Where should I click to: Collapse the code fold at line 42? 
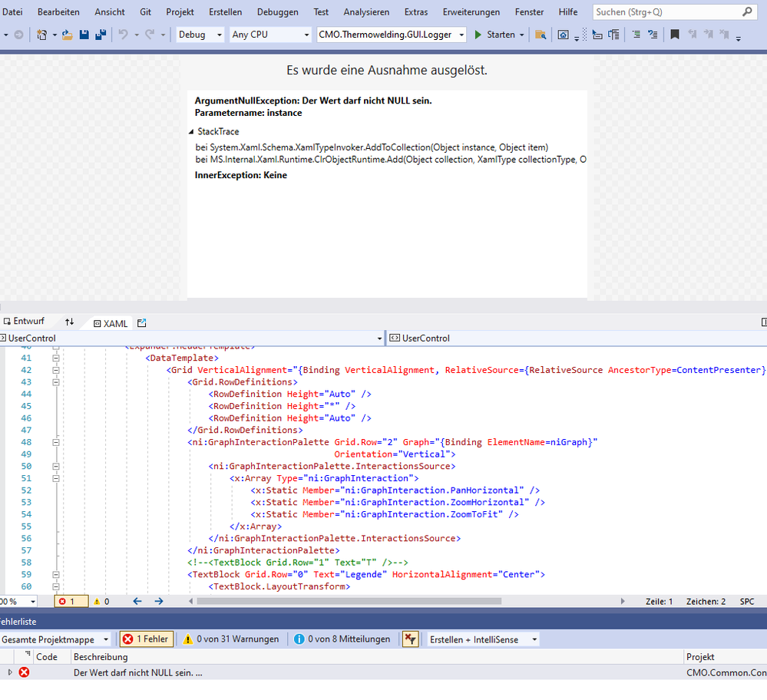[56, 370]
